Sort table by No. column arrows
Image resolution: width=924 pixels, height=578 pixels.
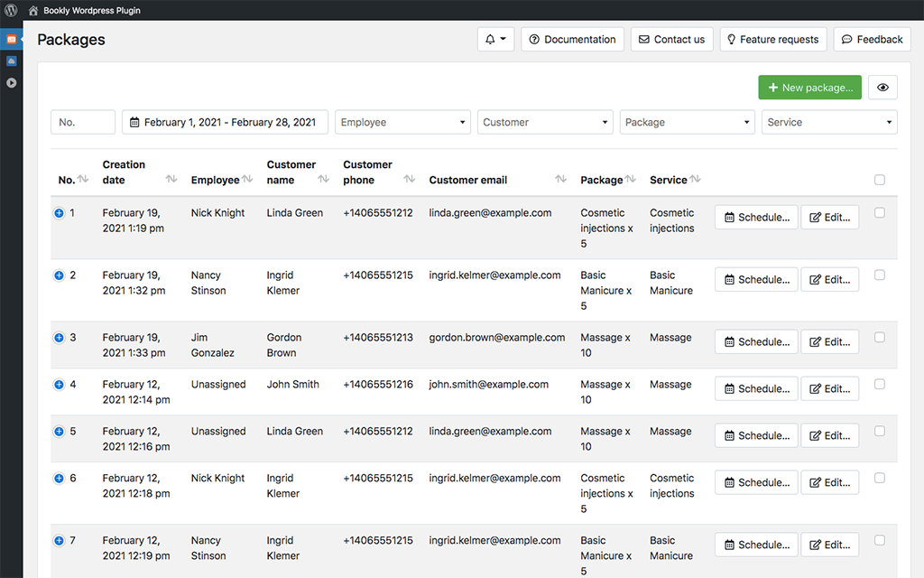[x=83, y=180]
